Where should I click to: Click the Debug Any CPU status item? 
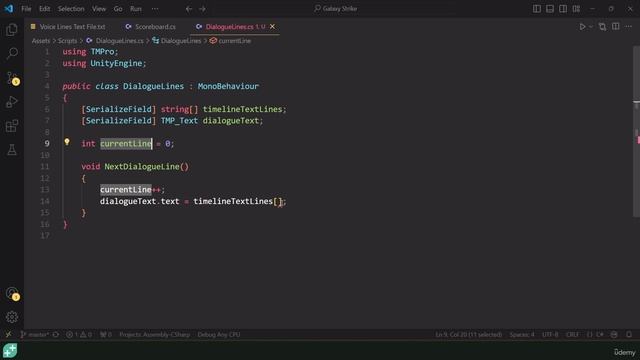click(x=219, y=334)
